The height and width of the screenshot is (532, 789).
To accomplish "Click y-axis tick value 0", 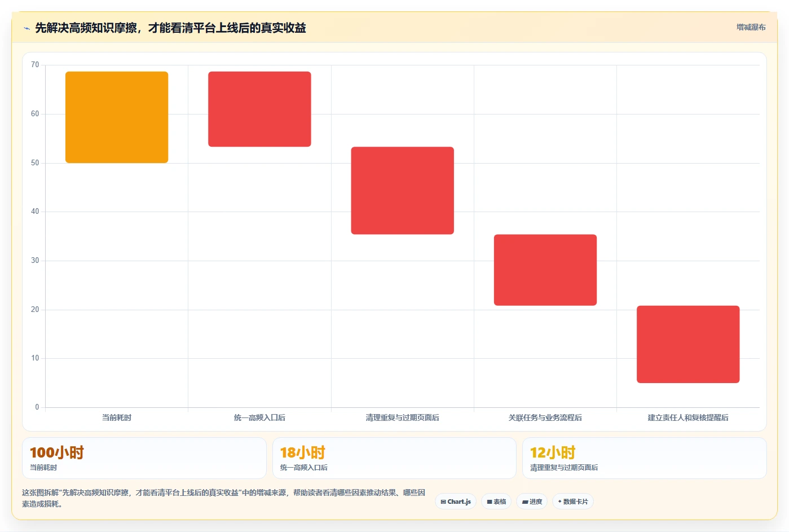I will pyautogui.click(x=37, y=407).
